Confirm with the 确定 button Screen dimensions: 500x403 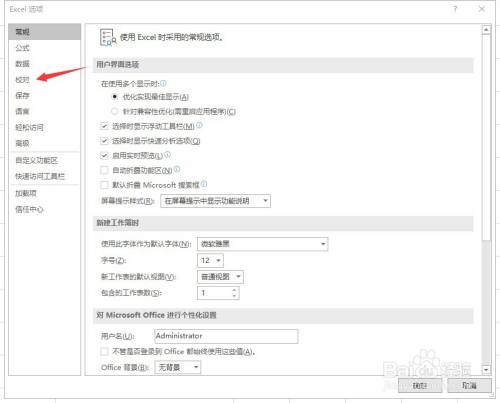pos(420,385)
